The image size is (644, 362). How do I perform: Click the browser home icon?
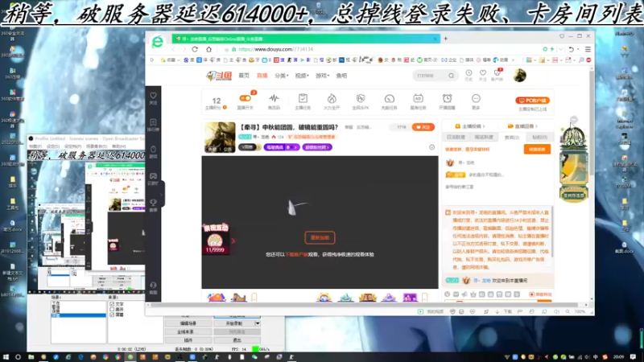208,49
